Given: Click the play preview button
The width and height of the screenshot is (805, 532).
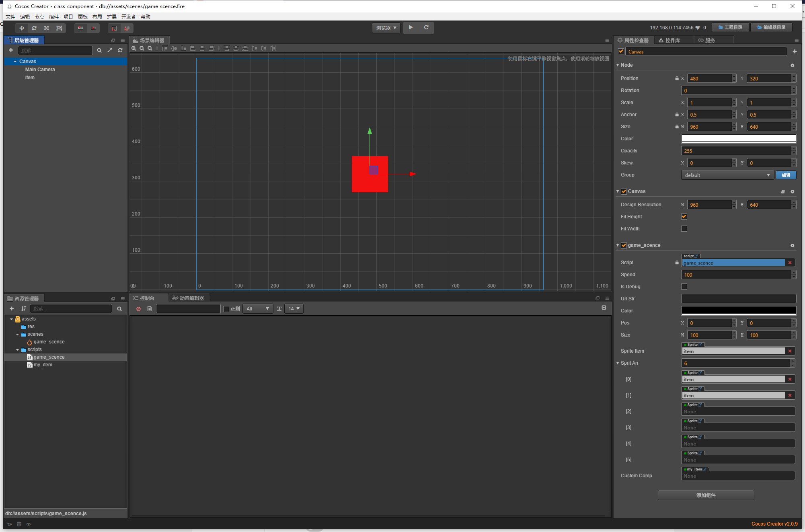Looking at the screenshot, I should [x=411, y=27].
